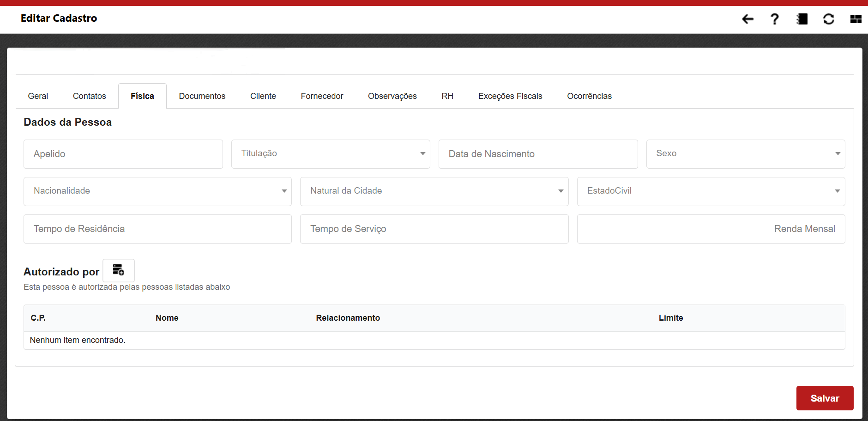Screen dimensions: 868x421
Task: Open the Natural da Cidade dropdown
Action: (x=434, y=191)
